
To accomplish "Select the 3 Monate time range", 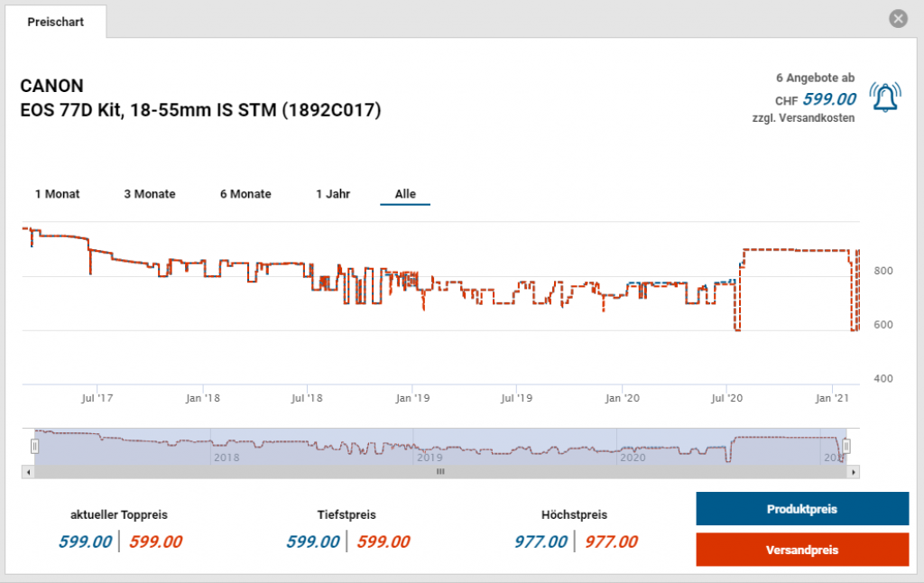I will 150,194.
